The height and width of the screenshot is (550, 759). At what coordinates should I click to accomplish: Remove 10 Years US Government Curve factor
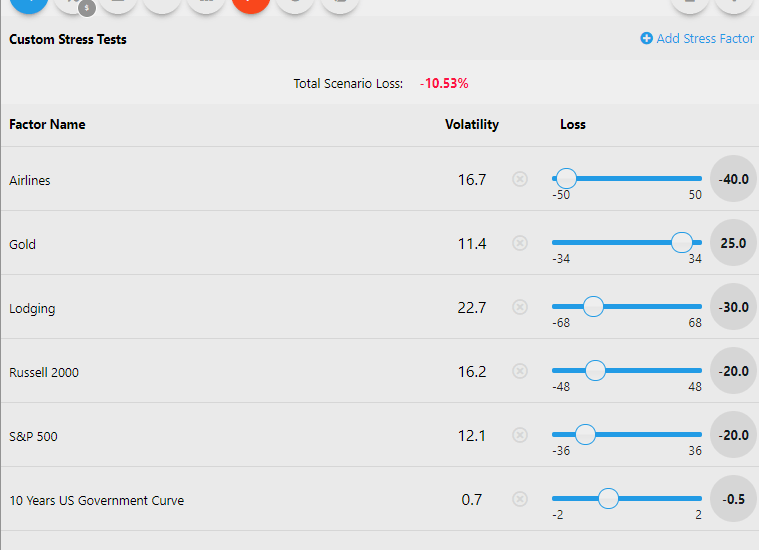(520, 499)
